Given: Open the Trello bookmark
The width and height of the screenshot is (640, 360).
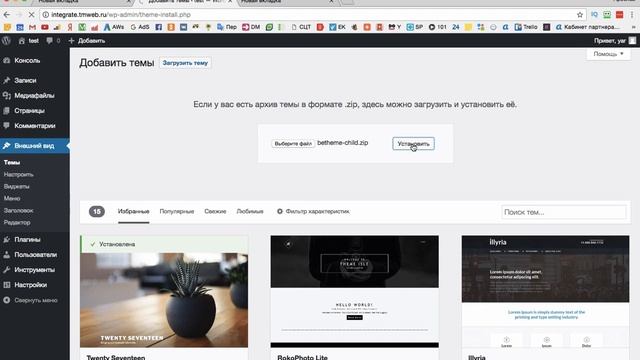Looking at the screenshot, I should click(x=526, y=27).
